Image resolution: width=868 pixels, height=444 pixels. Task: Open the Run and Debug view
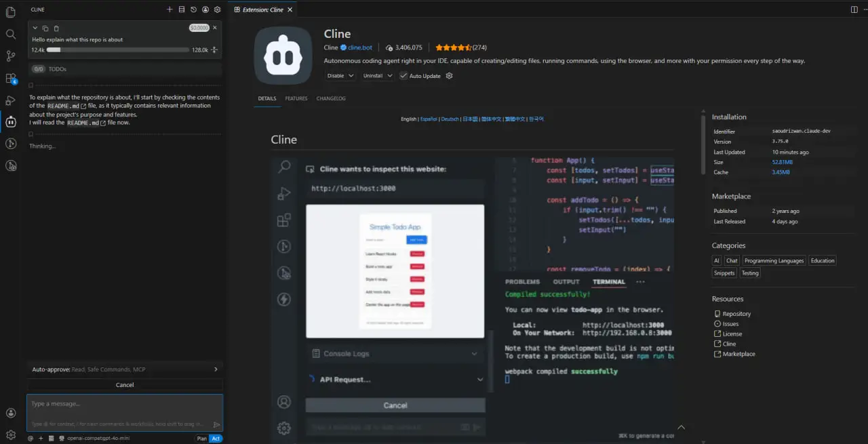11,100
